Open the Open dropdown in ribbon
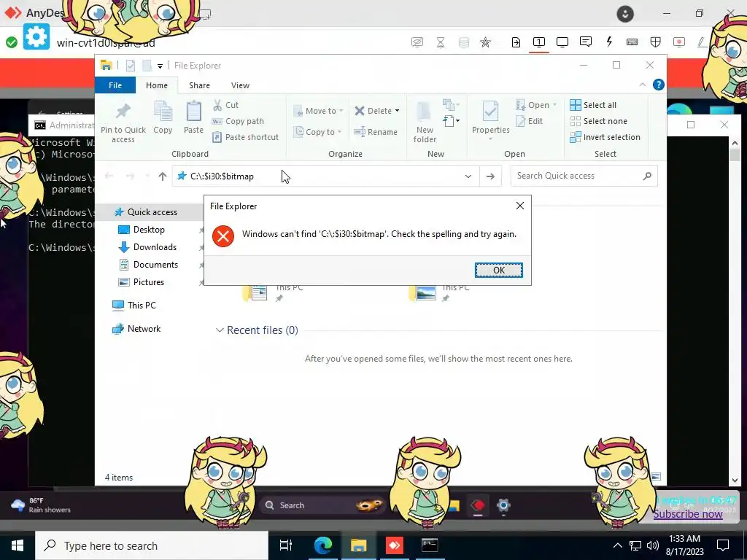747x560 pixels. 536,105
